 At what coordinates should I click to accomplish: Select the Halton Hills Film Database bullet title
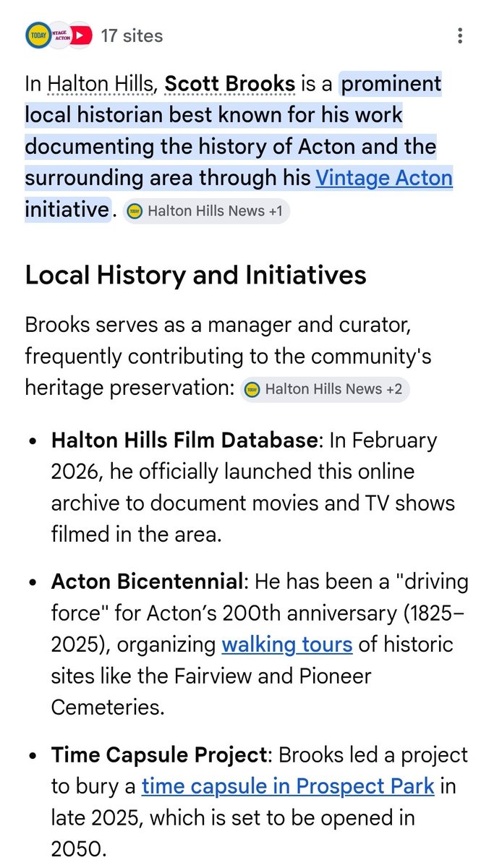tap(184, 440)
